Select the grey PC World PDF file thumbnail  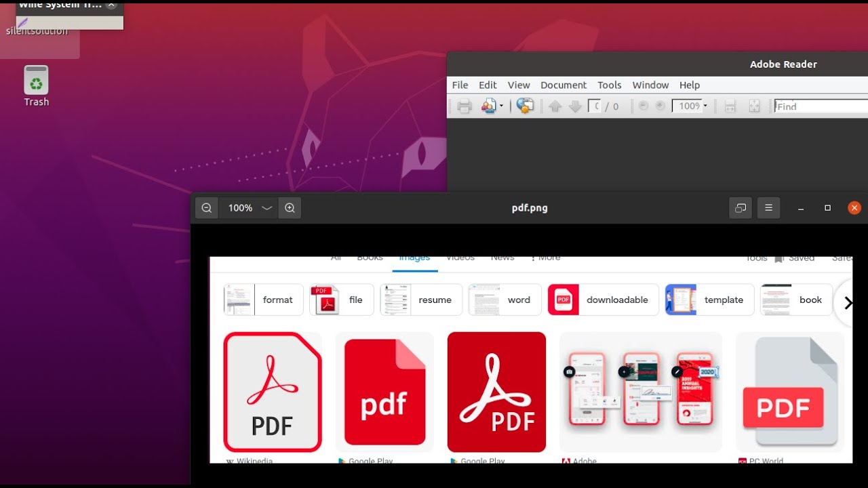click(790, 392)
